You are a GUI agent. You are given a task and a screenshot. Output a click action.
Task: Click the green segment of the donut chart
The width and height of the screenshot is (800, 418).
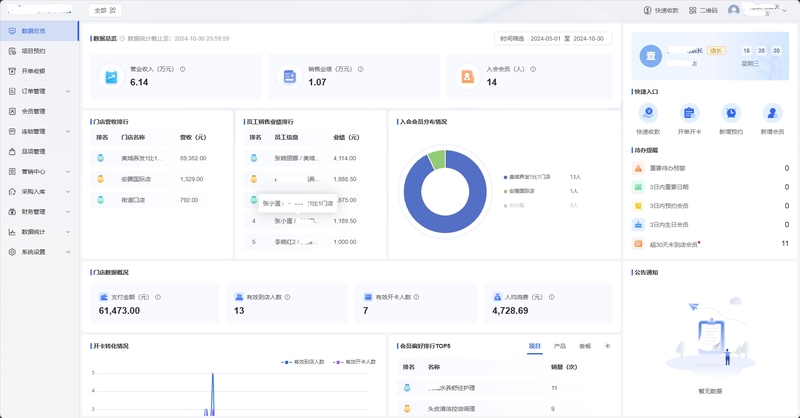click(x=437, y=159)
